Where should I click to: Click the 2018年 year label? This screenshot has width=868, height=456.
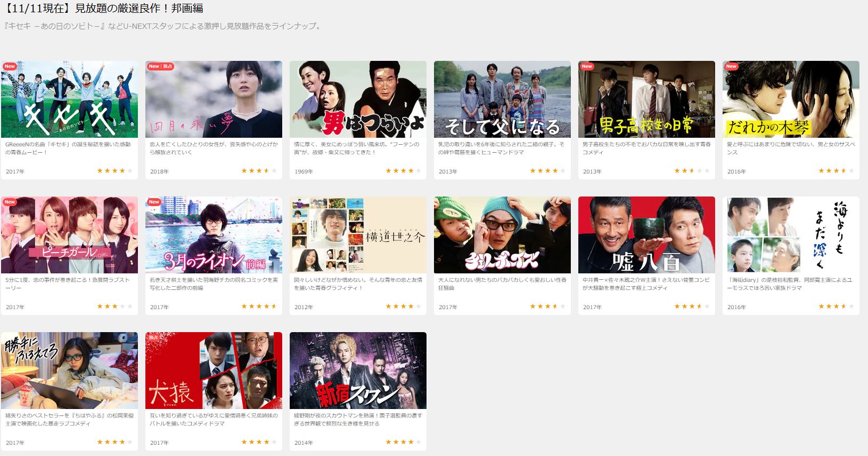(x=159, y=171)
